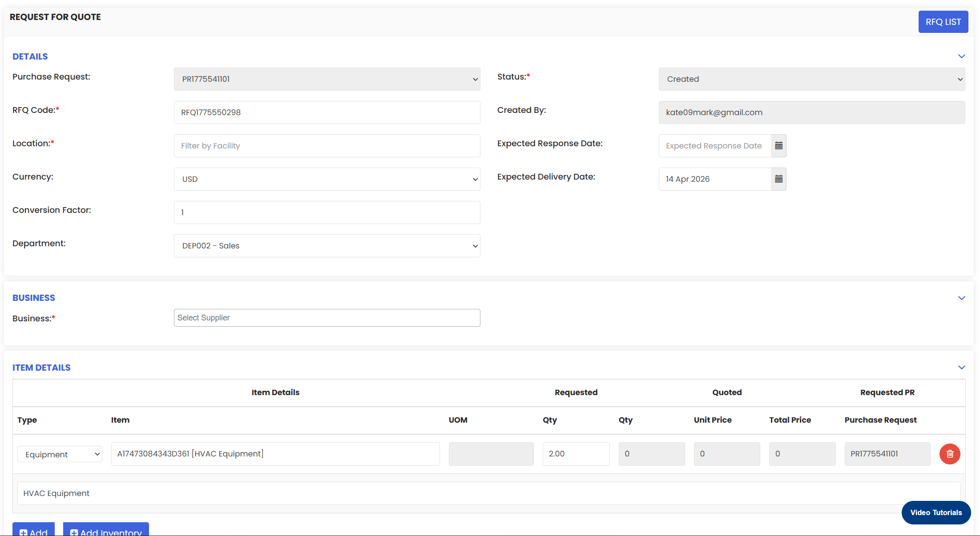The image size is (980, 536).
Task: Open the Purchase Request dropdown
Action: click(x=327, y=79)
